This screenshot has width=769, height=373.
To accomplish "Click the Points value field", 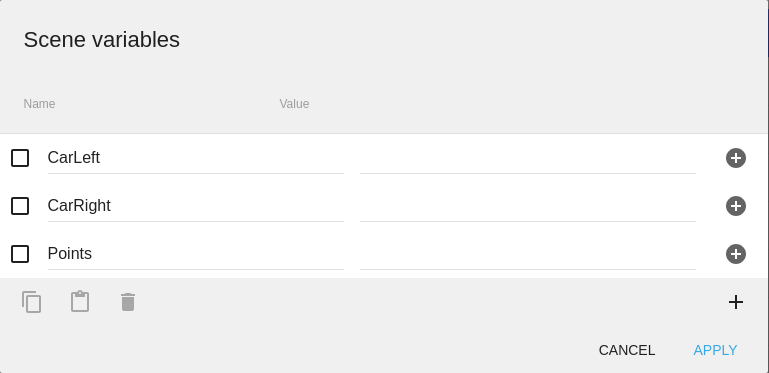I will point(528,254).
